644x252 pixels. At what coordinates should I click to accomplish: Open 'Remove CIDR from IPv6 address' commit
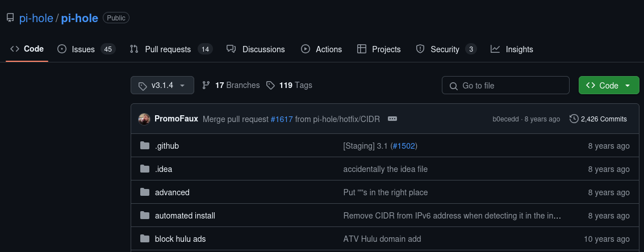tap(452, 216)
